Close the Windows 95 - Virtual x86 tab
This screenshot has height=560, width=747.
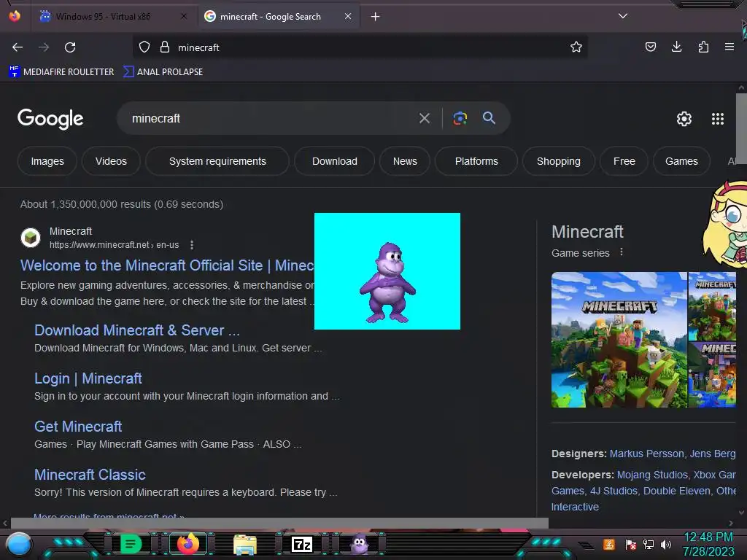tap(184, 16)
